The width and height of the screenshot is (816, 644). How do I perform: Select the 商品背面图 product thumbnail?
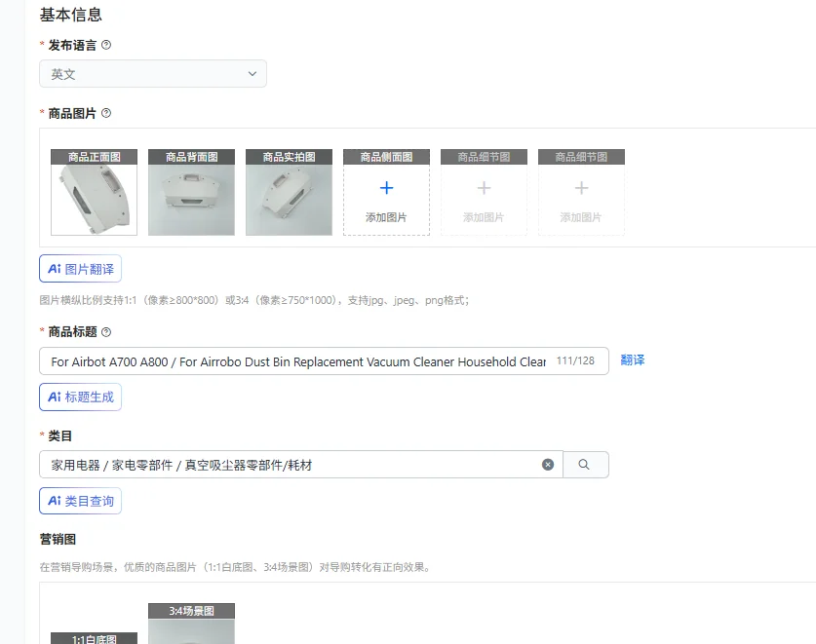pos(191,193)
